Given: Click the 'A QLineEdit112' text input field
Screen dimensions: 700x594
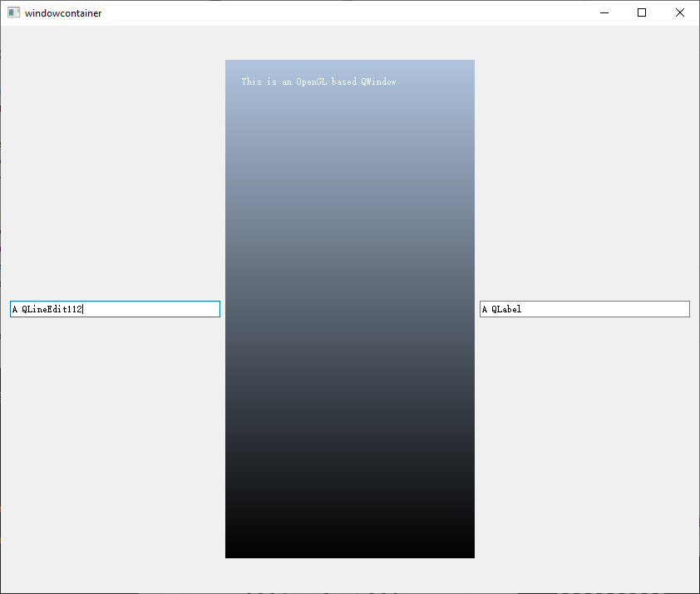Looking at the screenshot, I should point(115,309).
